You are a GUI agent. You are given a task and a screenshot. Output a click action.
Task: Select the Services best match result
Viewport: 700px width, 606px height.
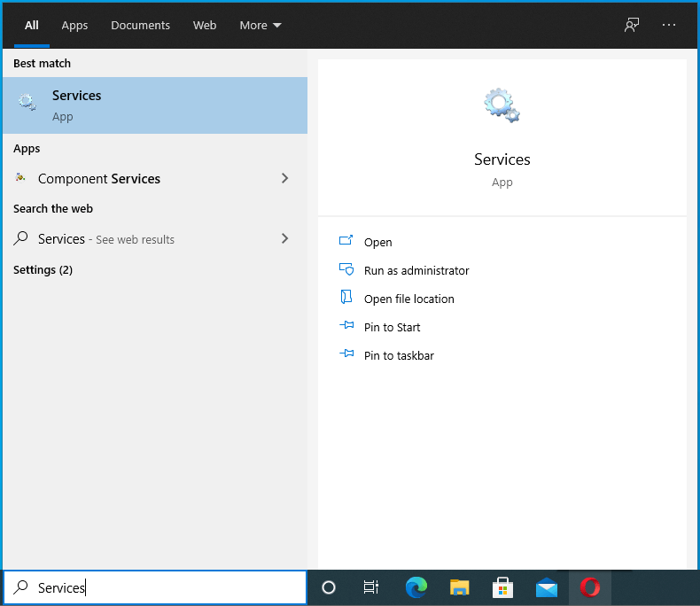click(x=155, y=105)
